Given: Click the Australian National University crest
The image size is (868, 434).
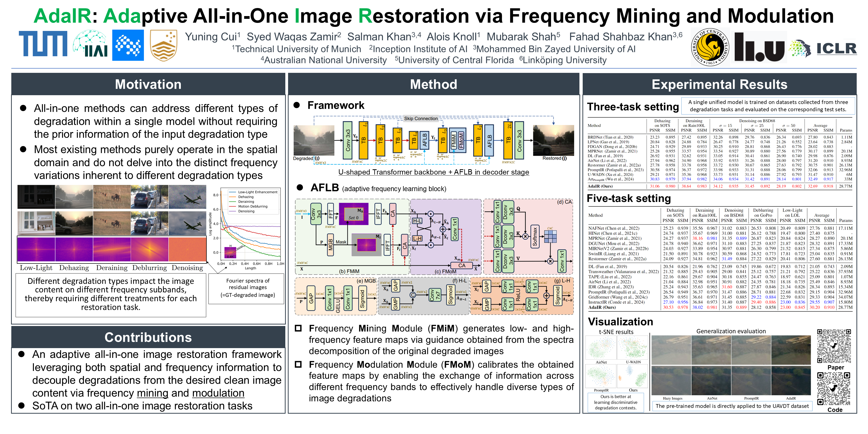Looking at the screenshot, I should tap(164, 45).
